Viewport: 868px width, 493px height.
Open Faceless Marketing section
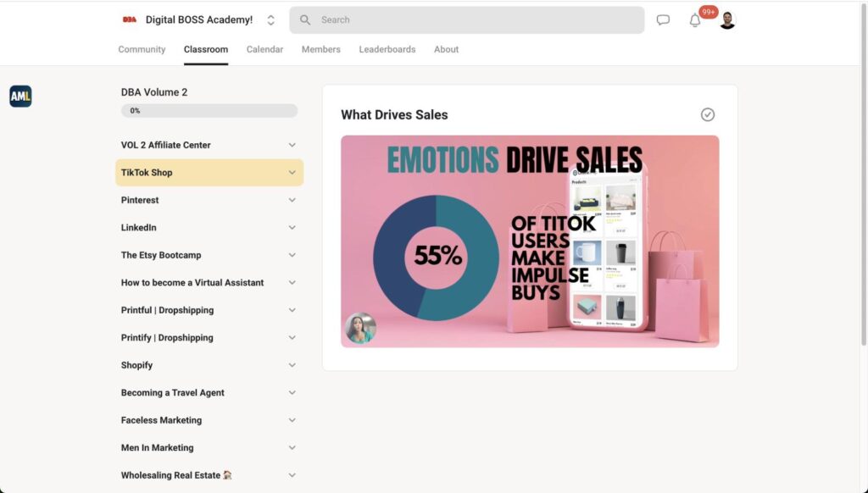pyautogui.click(x=209, y=420)
